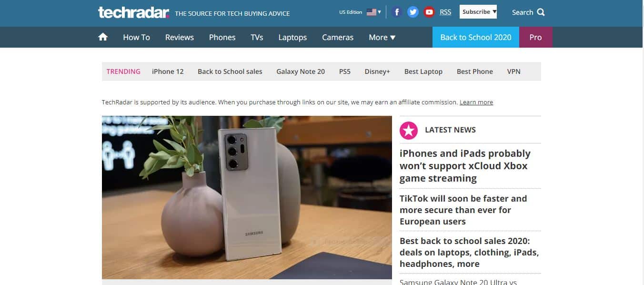Click the TRENDING label
The width and height of the screenshot is (644, 285).
point(123,71)
